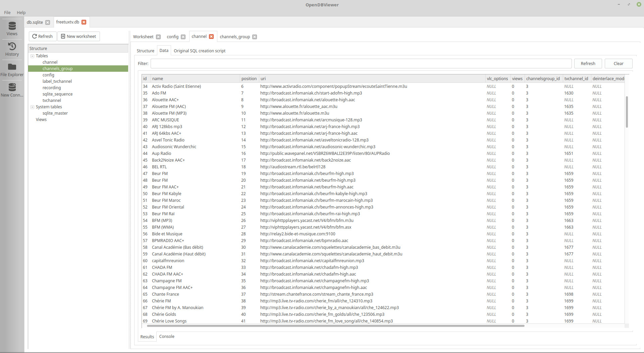644x353 pixels.
Task: Close the channels_group tab
Action: (255, 37)
